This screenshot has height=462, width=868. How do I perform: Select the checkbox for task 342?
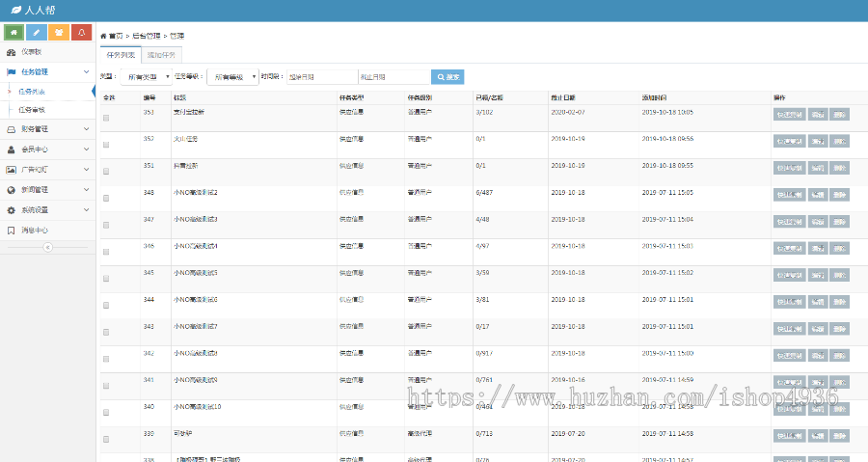tap(106, 359)
